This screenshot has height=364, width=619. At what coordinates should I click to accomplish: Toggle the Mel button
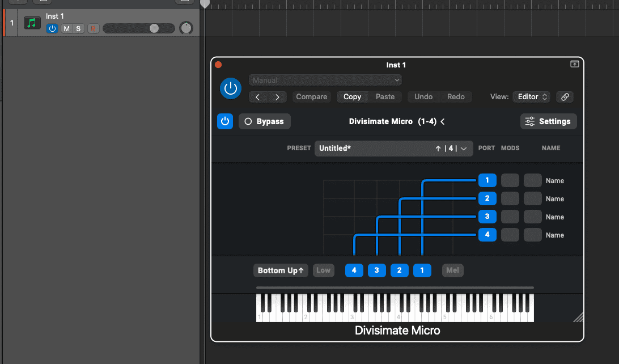452,270
